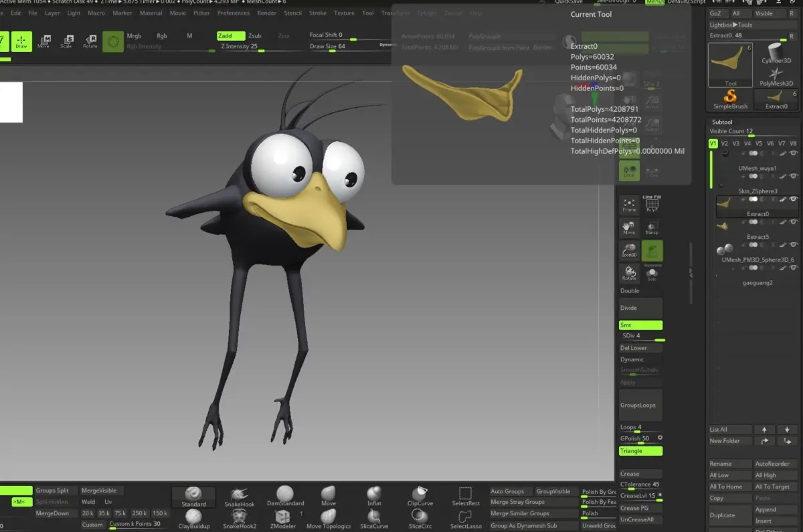Select the SliceCurve brush

[374, 520]
